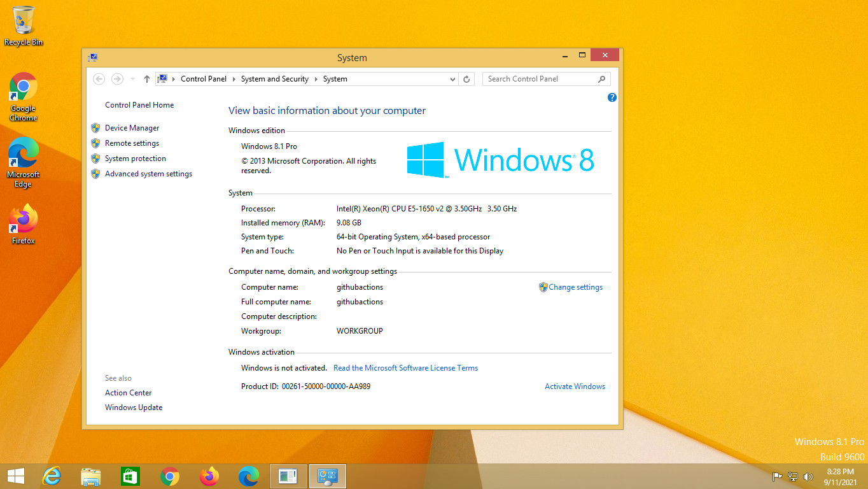This screenshot has height=489, width=868.
Task: Click the active System Control Panel taskbar button
Action: (x=328, y=476)
